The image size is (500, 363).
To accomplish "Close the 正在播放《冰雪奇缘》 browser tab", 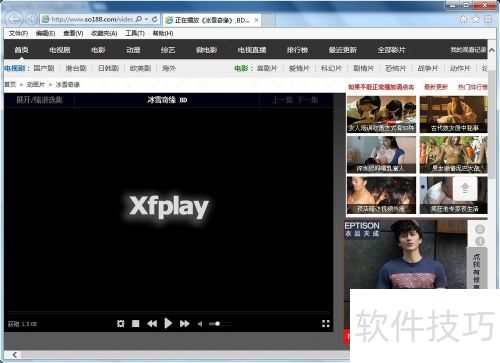I will click(256, 20).
